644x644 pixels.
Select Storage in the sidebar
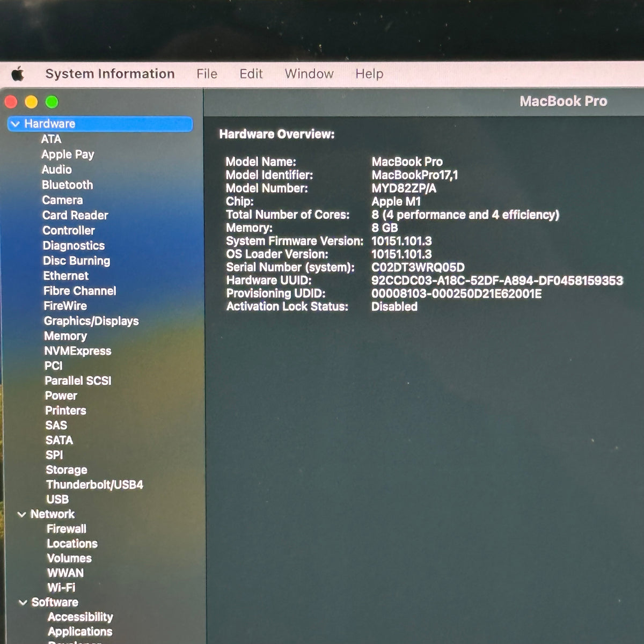coord(67,470)
